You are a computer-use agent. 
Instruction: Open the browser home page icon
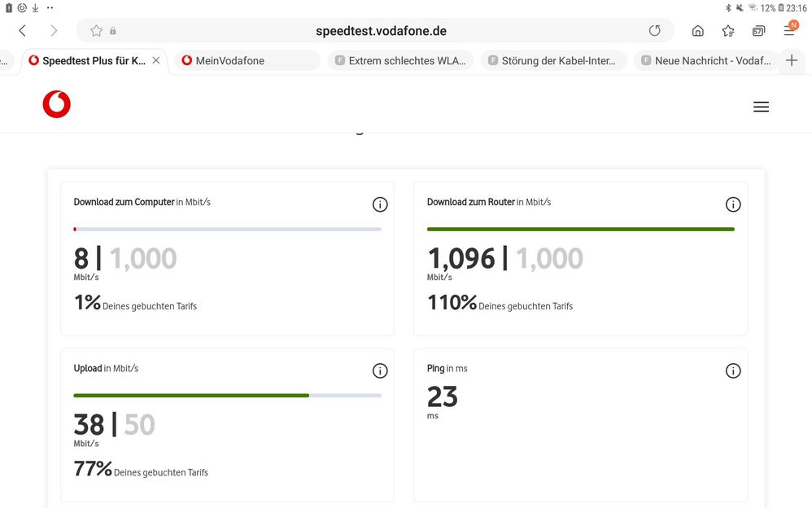click(x=697, y=31)
